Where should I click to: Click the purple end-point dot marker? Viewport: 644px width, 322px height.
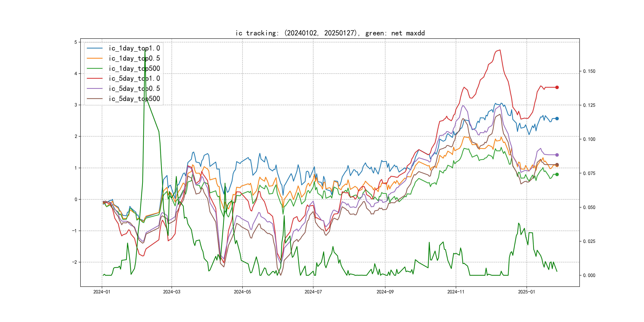coord(557,155)
